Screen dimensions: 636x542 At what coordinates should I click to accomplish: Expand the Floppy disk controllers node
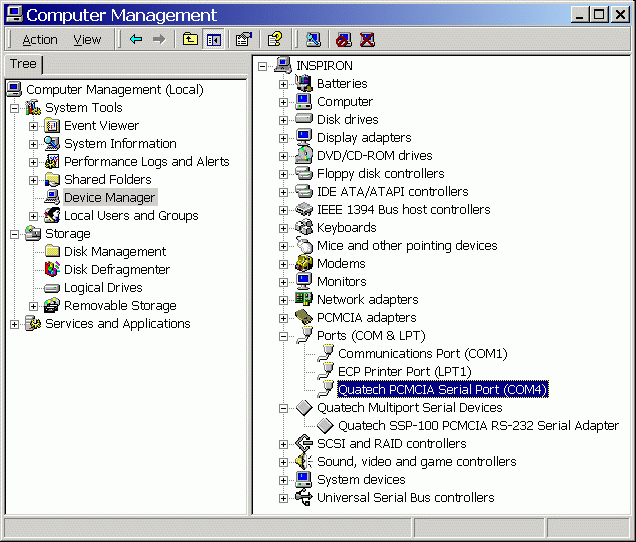coord(284,174)
